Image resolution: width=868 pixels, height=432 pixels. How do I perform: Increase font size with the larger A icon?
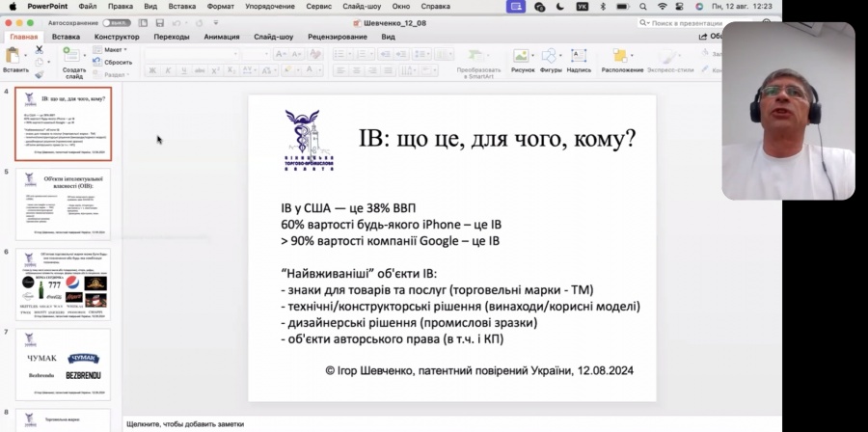[x=281, y=54]
